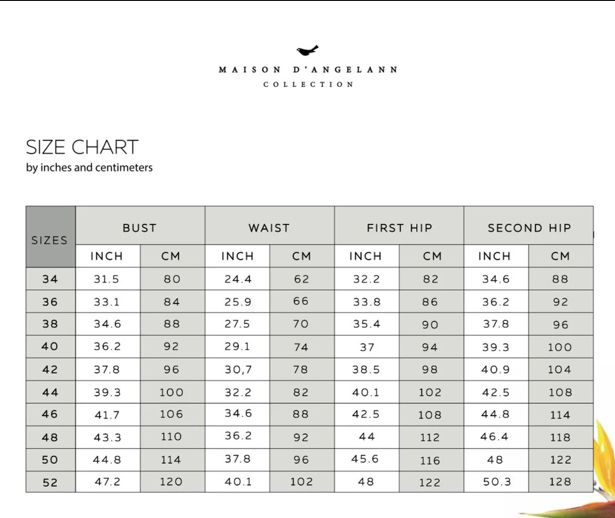Select the Waist column header
Image resolution: width=615 pixels, height=518 pixels.
269,228
